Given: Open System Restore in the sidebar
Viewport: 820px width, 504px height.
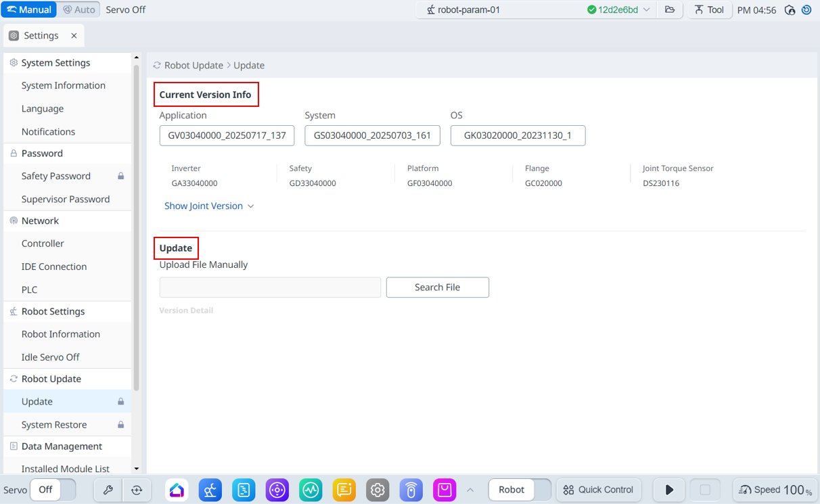Looking at the screenshot, I should tap(54, 425).
